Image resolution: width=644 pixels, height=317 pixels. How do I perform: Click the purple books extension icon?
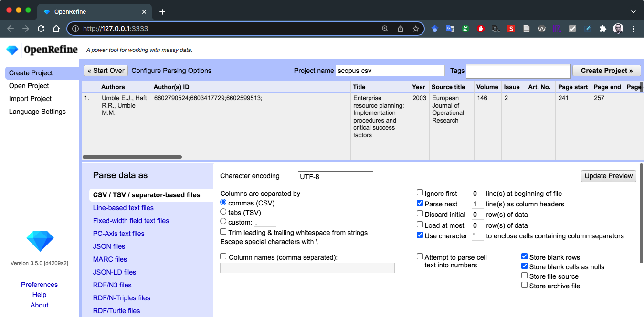[x=557, y=29]
